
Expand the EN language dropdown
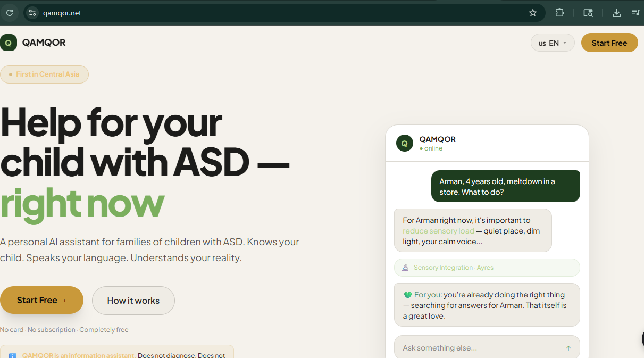tap(553, 43)
